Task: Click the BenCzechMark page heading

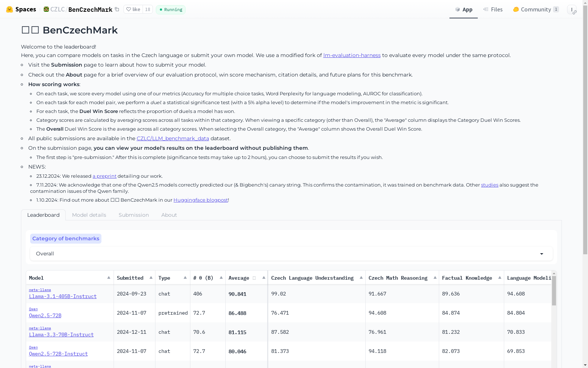Action: pyautogui.click(x=69, y=30)
